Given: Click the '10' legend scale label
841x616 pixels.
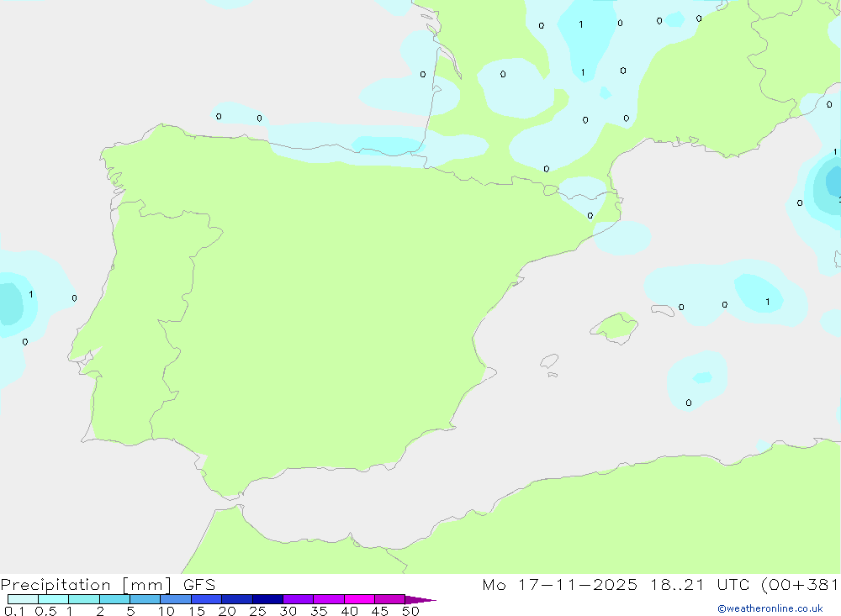Looking at the screenshot, I should point(167,611).
